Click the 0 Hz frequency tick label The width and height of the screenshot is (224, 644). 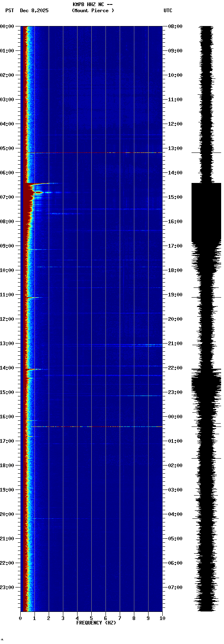pyautogui.click(x=20, y=618)
